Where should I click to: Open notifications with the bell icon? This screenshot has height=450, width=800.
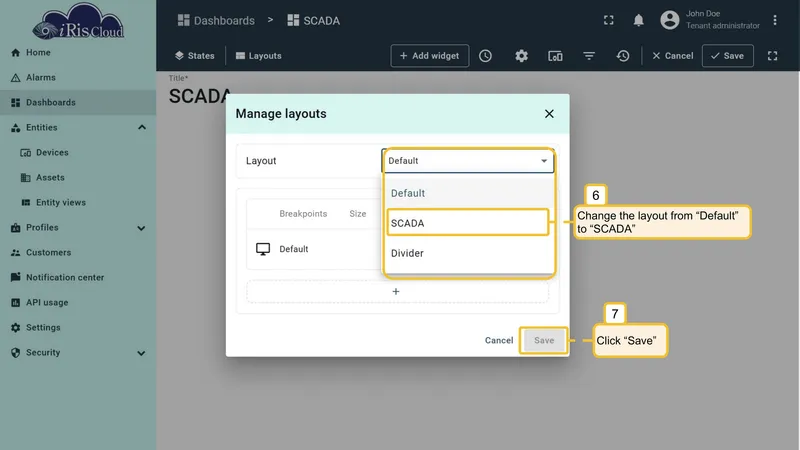[x=638, y=20]
